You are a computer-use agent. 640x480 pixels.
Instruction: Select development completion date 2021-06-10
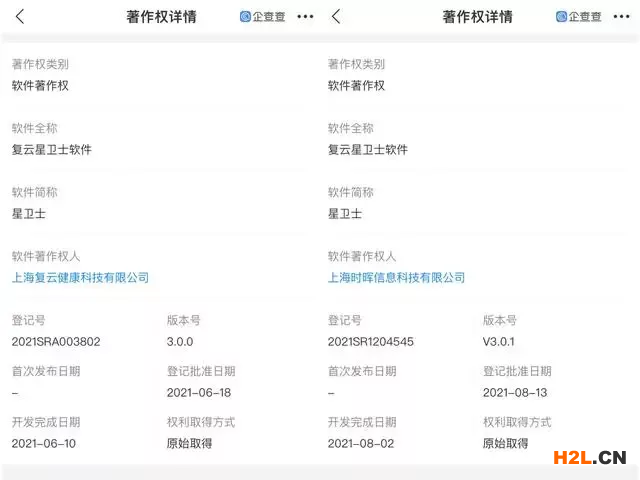43,444
